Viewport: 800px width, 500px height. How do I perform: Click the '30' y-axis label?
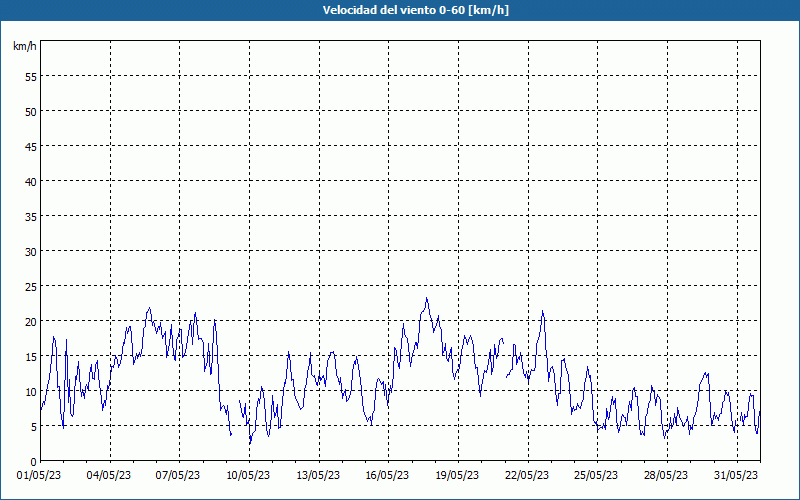(31, 252)
